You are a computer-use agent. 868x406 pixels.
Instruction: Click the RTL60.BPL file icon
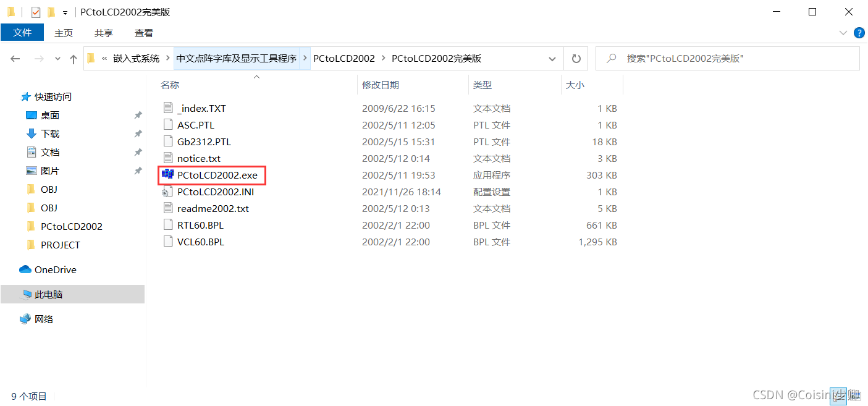pyautogui.click(x=167, y=225)
